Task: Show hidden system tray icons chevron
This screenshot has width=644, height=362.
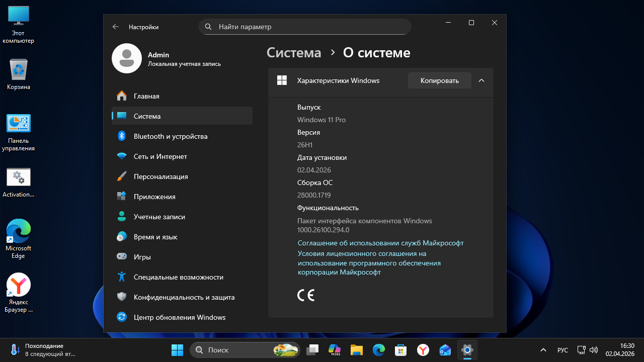Action: 543,350
